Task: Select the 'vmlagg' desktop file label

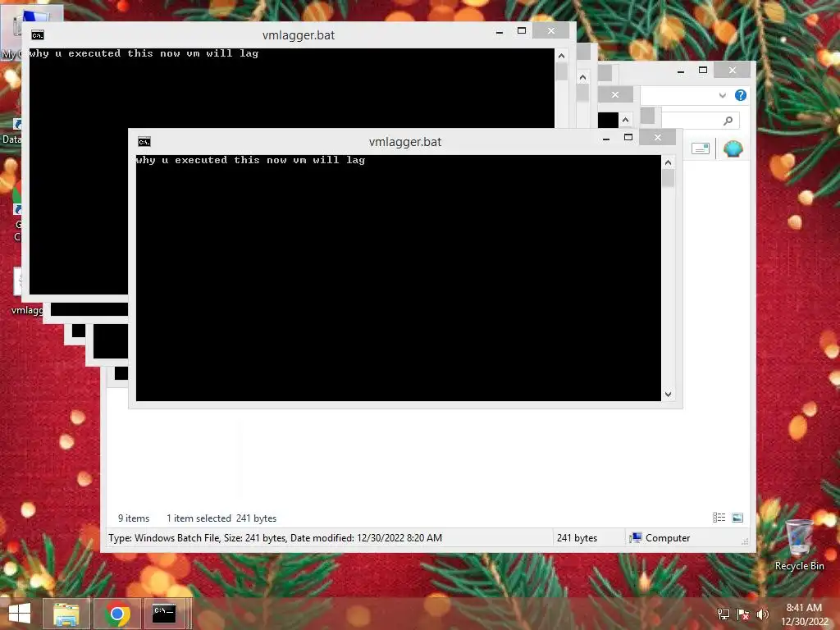Action: coord(27,310)
